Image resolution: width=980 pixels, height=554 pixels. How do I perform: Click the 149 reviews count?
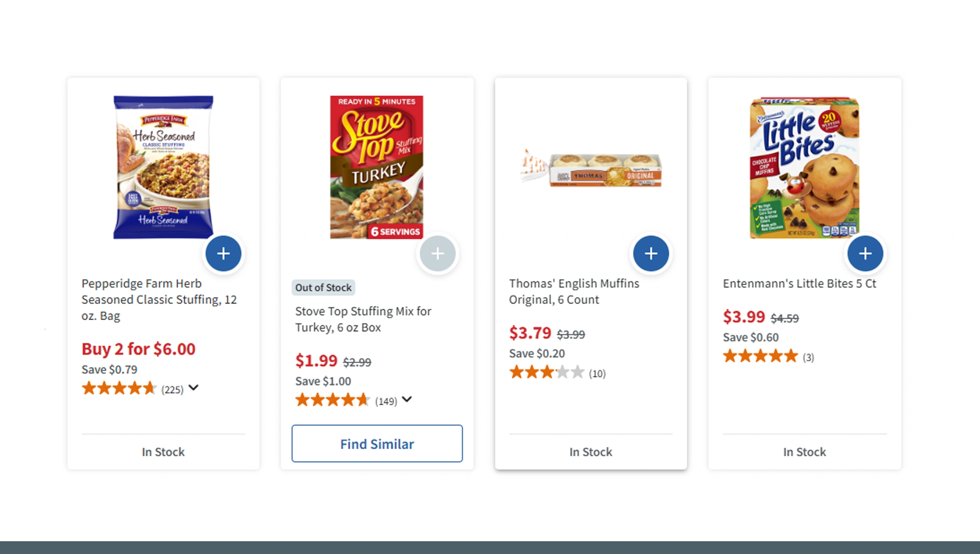[386, 401]
